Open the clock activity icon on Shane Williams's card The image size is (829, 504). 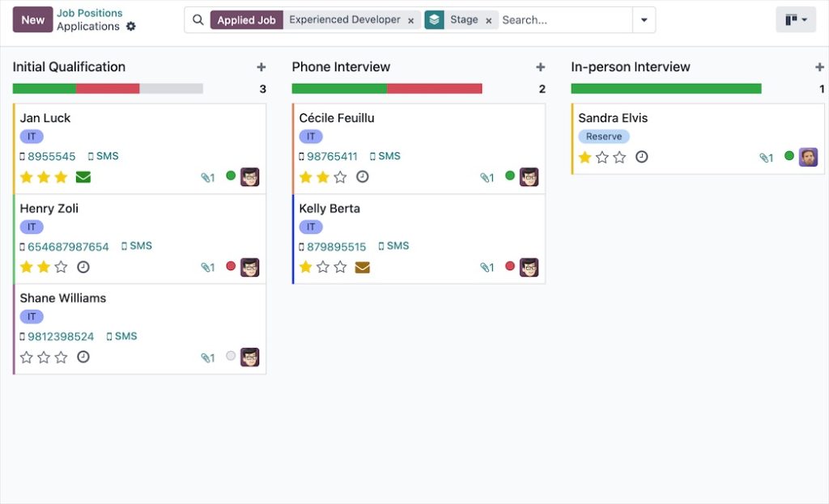coord(83,356)
